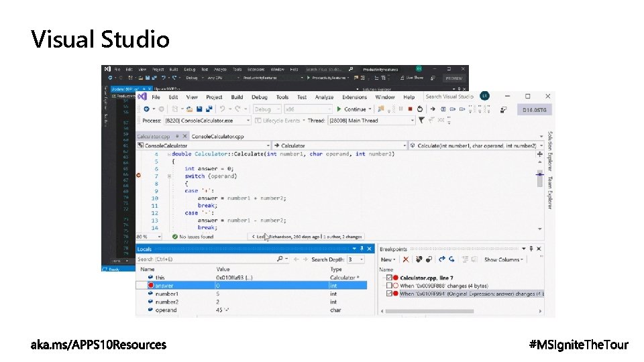Image resolution: width=644 pixels, height=362 pixels.
Task: Uncheck the 0x010FF994 data breakpoint checkbox
Action: [389, 294]
